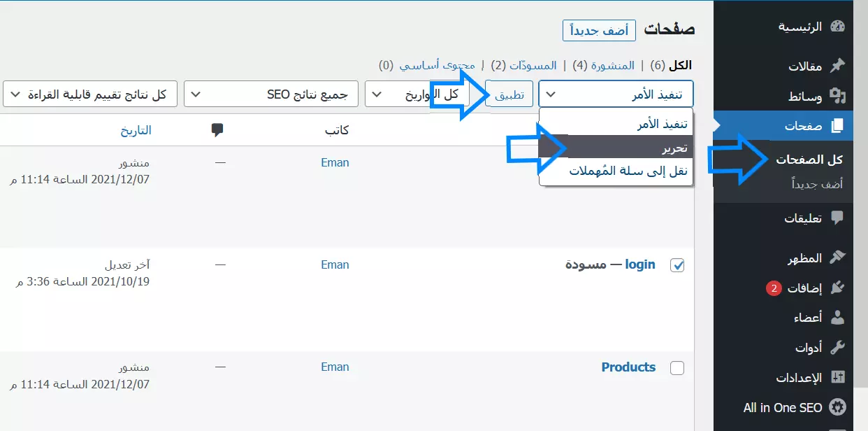Sort by التاريخ column header
This screenshot has width=868, height=431.
[136, 130]
